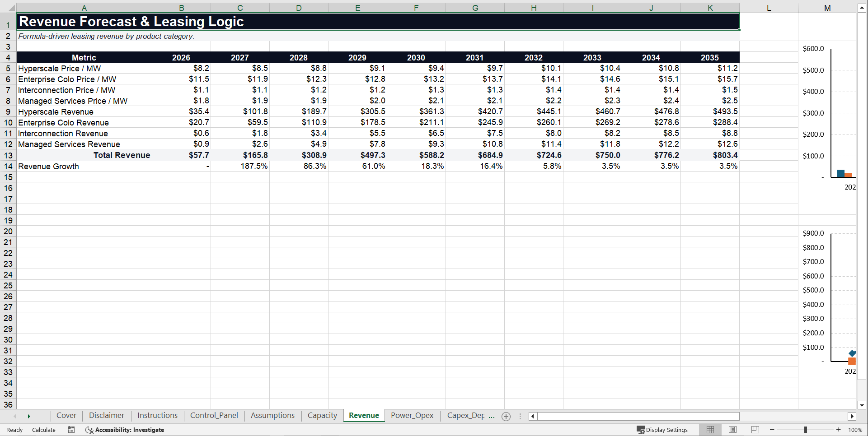Switch to Page Break Preview
This screenshot has height=436, width=868.
pos(755,430)
